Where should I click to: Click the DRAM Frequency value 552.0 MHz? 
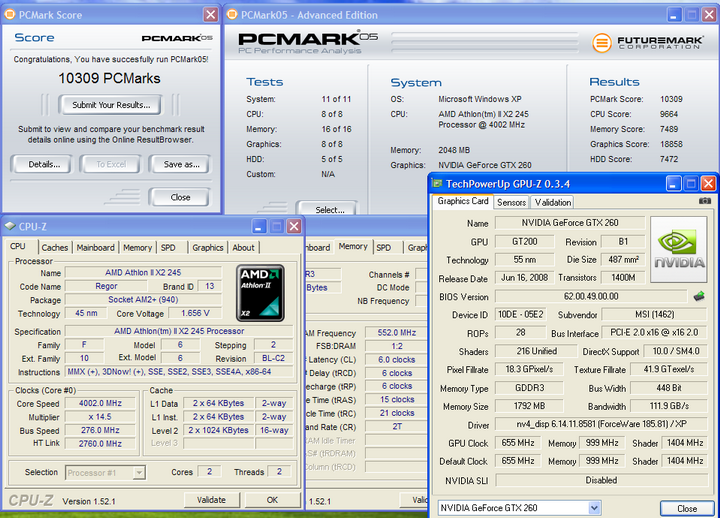(x=397, y=332)
